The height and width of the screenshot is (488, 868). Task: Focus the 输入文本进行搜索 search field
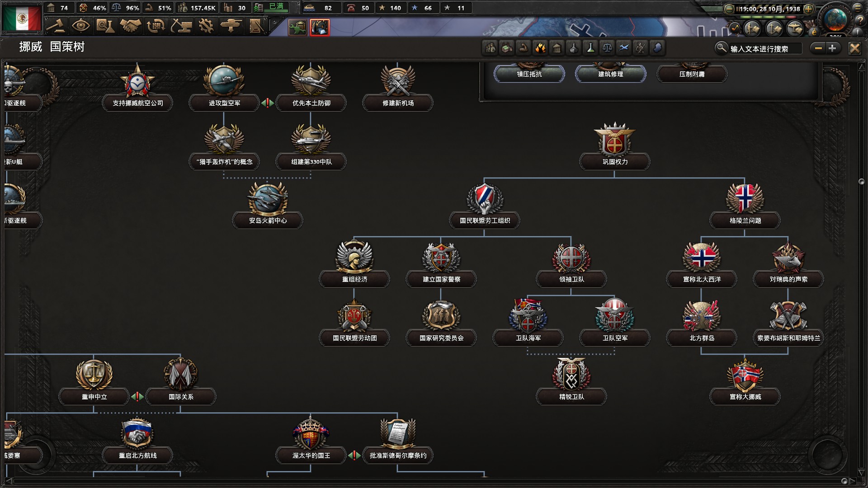[x=765, y=48]
